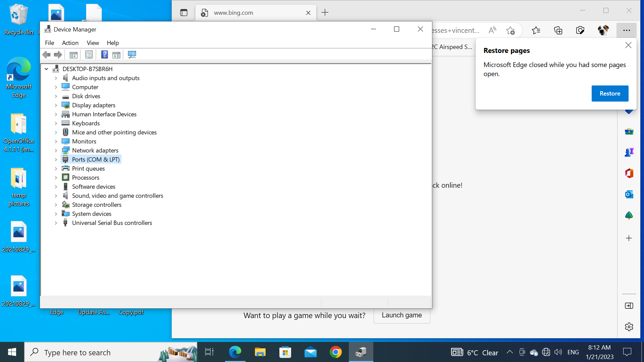Click Show/Hide Action Pane toolbar icon

116,55
